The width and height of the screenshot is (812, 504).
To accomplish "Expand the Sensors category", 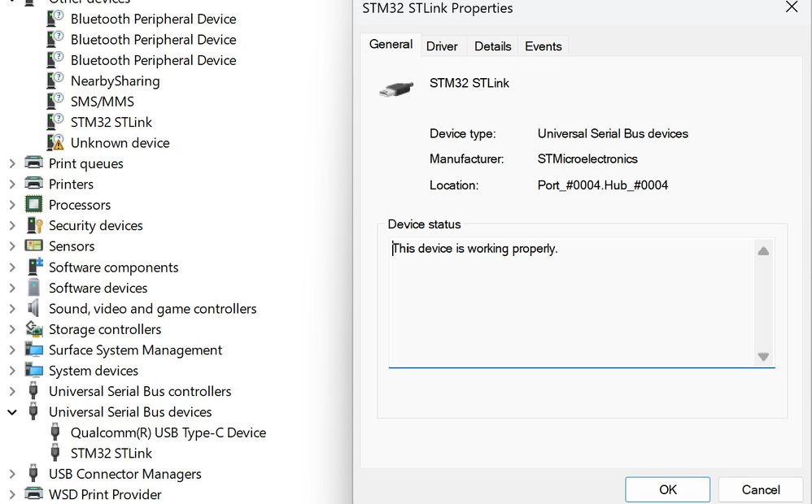I will (x=12, y=246).
